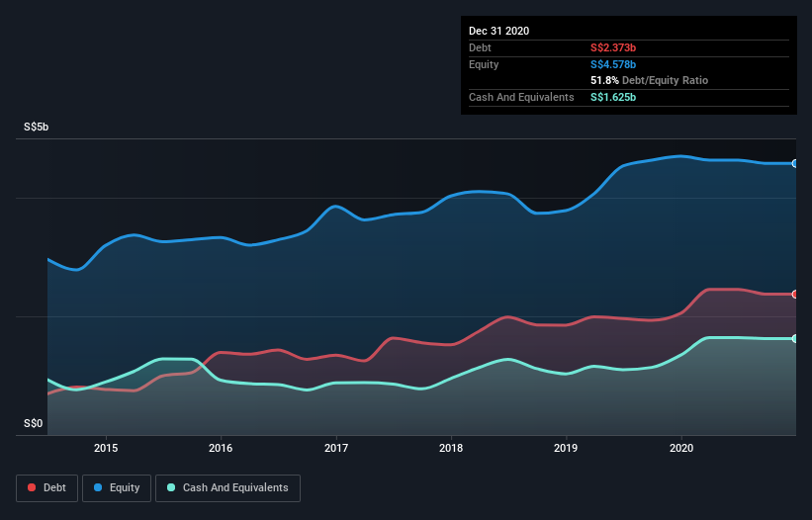Click the 2015 x-axis label
The image size is (812, 520).
point(106,448)
